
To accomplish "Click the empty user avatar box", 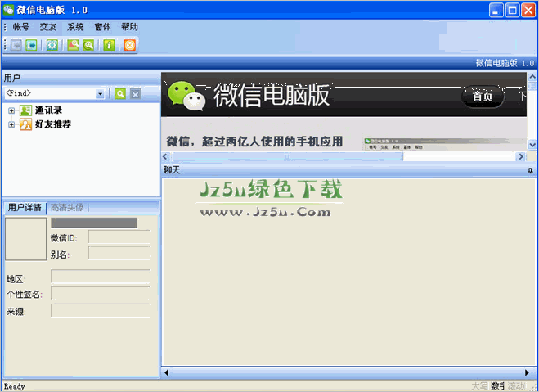I will (26, 239).
